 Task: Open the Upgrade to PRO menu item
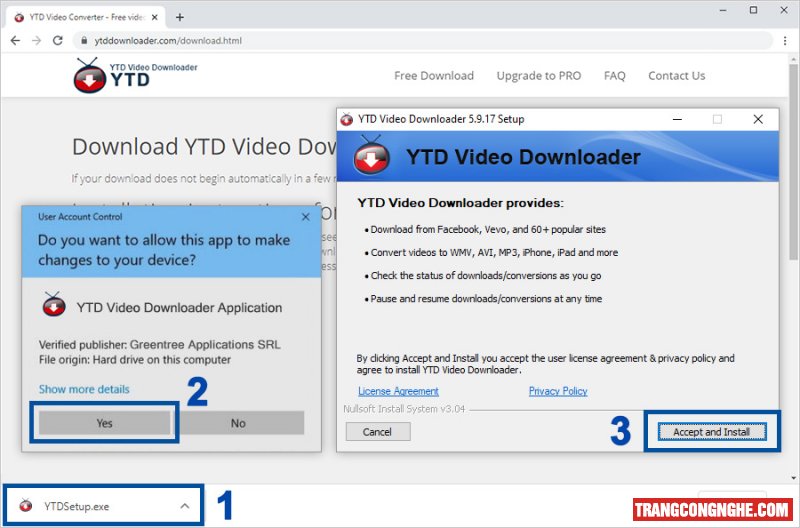click(x=539, y=76)
